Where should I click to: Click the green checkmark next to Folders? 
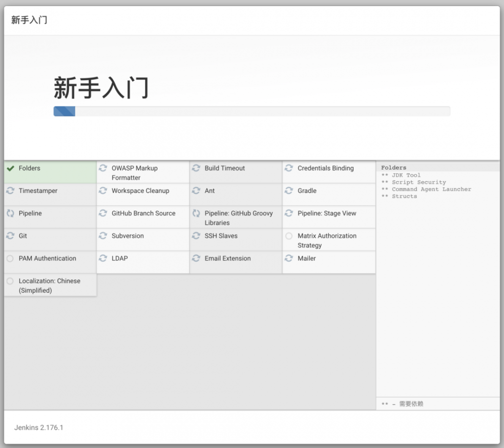click(x=10, y=168)
